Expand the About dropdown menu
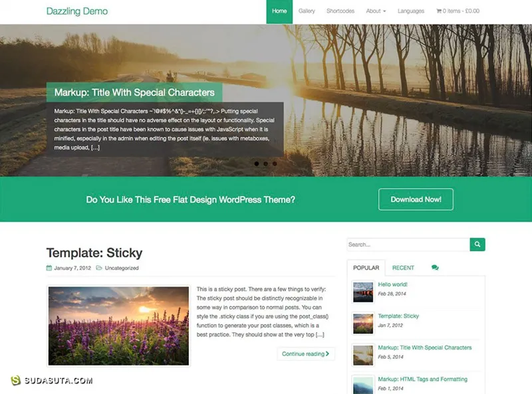 pyautogui.click(x=376, y=11)
